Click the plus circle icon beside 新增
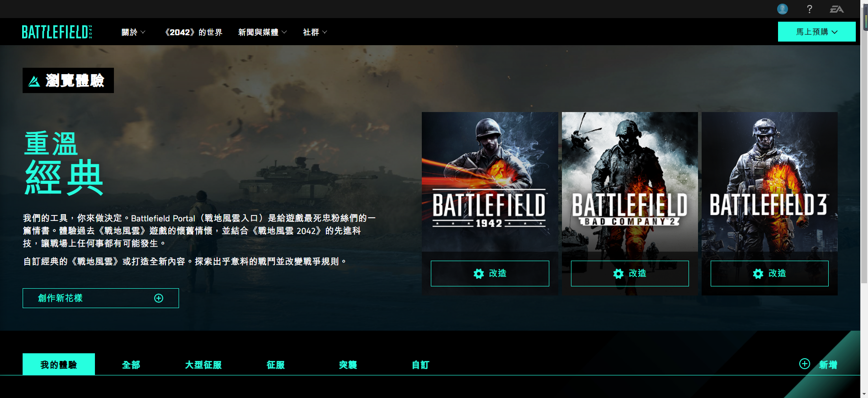 [805, 364]
